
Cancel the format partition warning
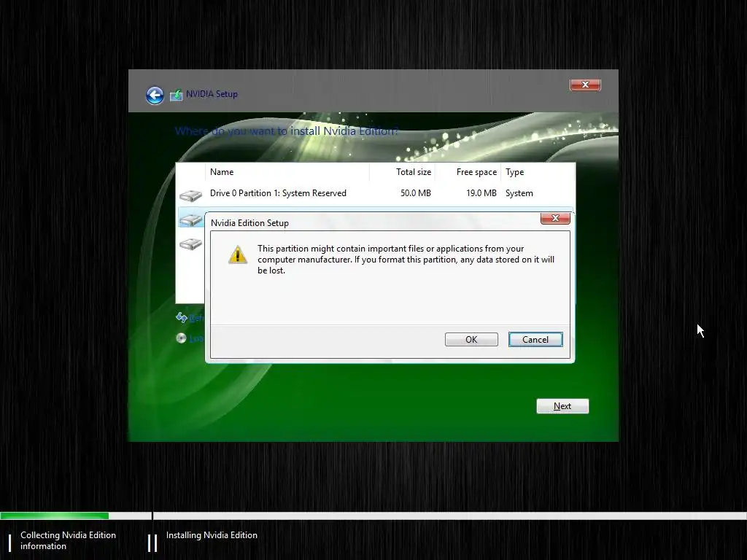[535, 340]
